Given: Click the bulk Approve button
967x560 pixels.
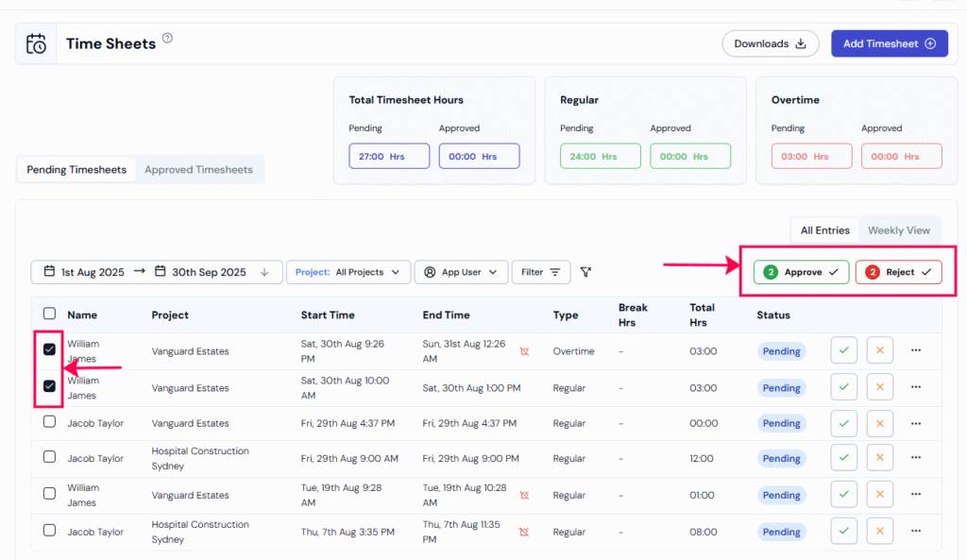Looking at the screenshot, I should tap(801, 272).
